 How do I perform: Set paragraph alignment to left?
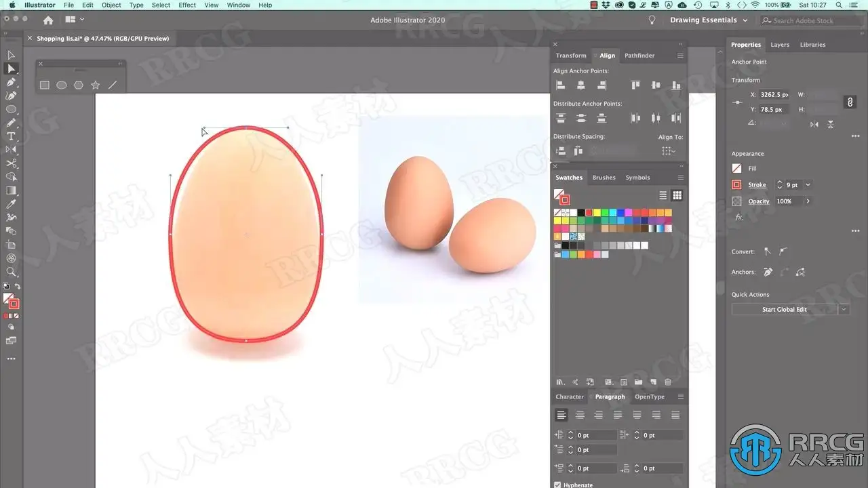[x=561, y=415]
